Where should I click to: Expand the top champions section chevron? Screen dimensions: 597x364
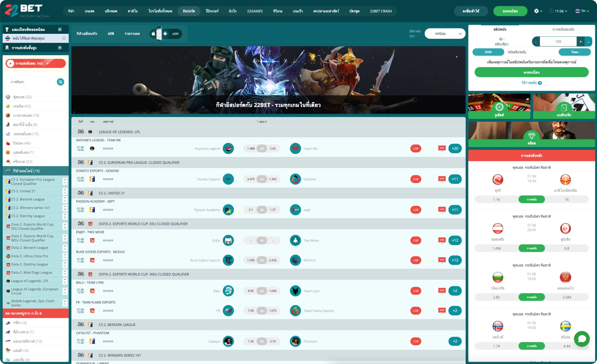click(x=60, y=29)
